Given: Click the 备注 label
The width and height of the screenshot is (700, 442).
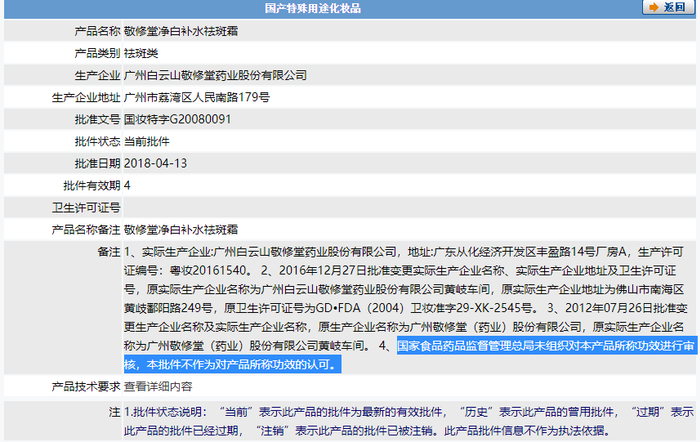Looking at the screenshot, I should (109, 252).
